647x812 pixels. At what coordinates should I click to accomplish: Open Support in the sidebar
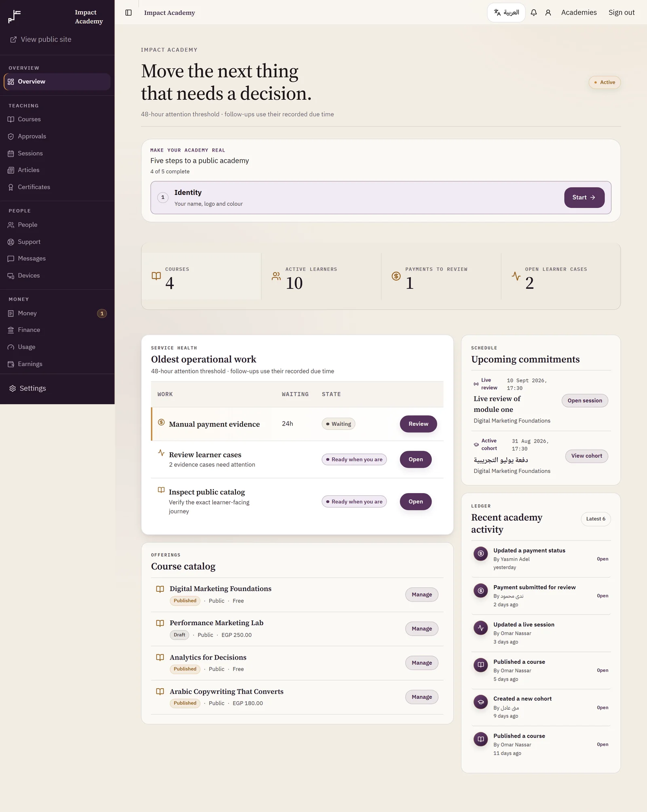click(57, 242)
